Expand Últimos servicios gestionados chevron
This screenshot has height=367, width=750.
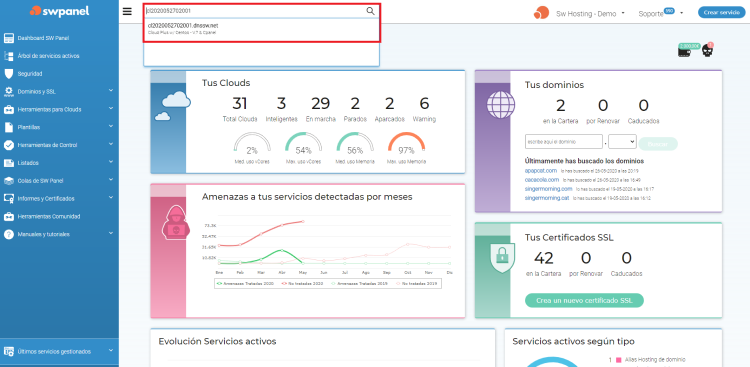(110, 351)
